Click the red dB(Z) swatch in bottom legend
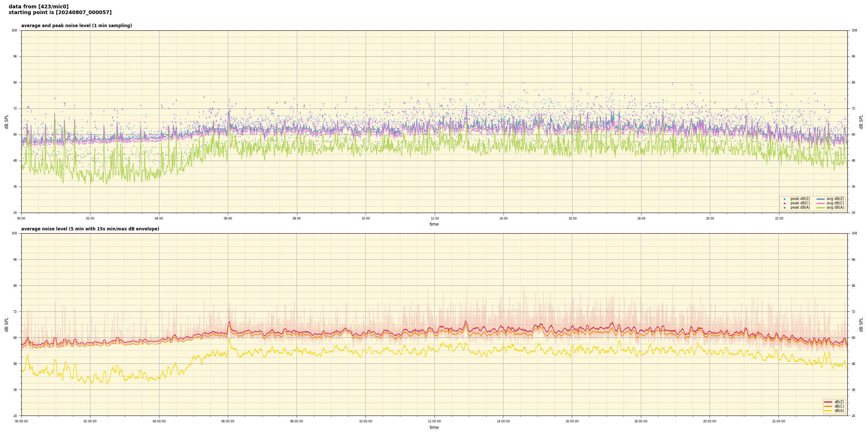The width and height of the screenshot is (868, 434). pyautogui.click(x=828, y=402)
